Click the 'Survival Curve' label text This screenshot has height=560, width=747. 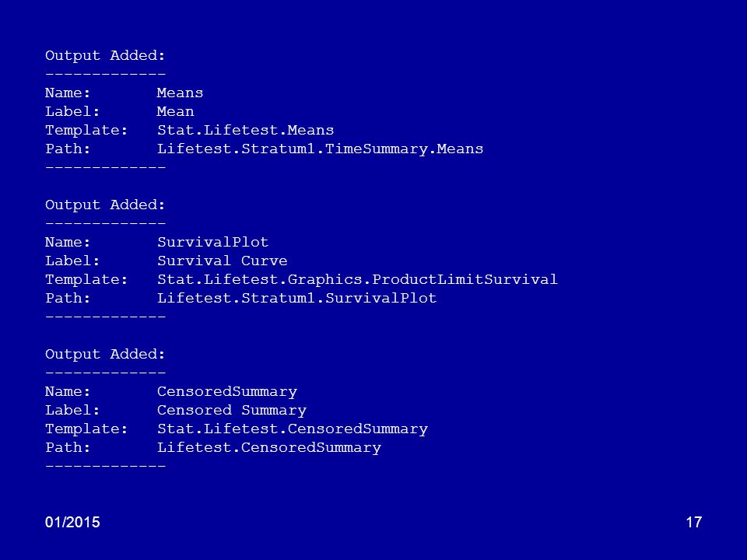(x=222, y=261)
